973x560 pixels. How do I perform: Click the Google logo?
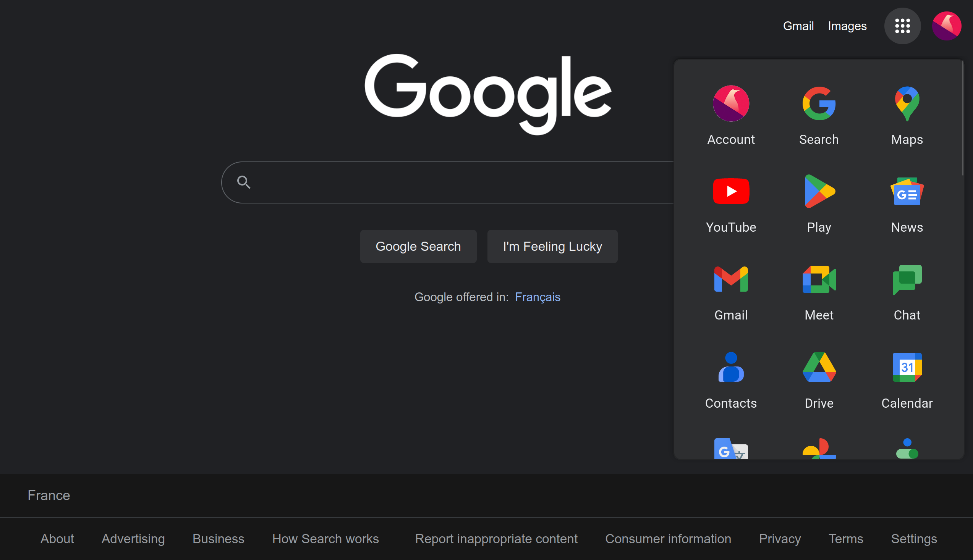pyautogui.click(x=488, y=94)
